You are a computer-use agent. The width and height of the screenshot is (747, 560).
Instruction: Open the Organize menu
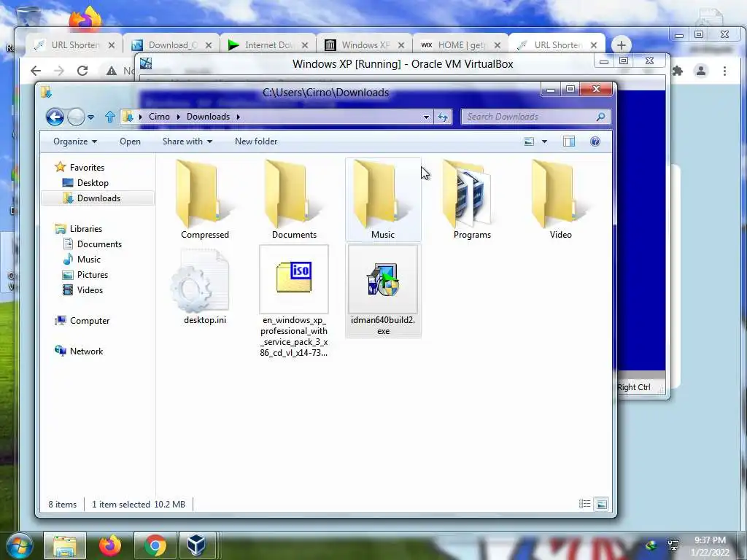[75, 141]
